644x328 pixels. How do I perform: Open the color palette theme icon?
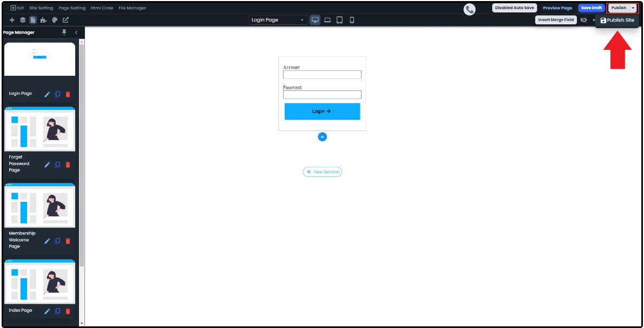point(55,20)
